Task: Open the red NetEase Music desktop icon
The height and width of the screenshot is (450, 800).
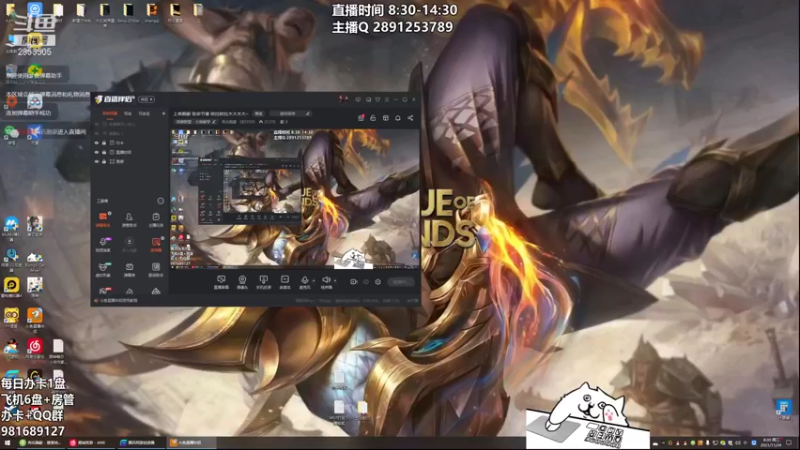Action: point(35,349)
